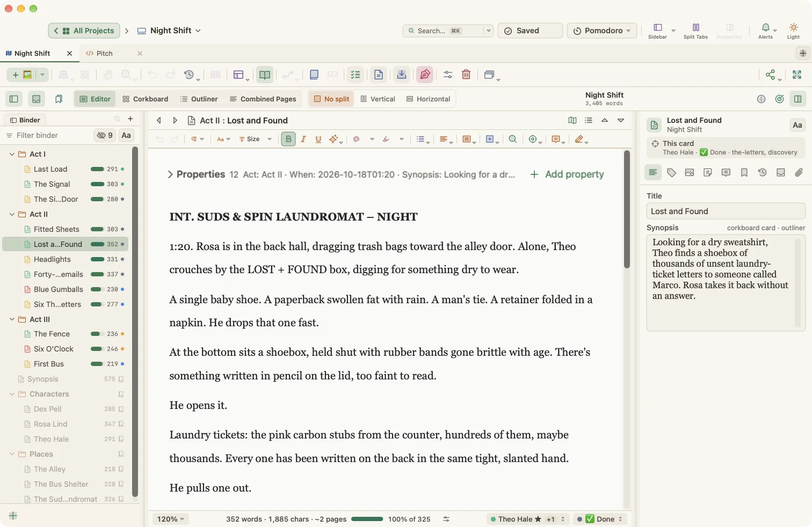Screen dimensions: 812x527
Task: Open the bookmarks tab in inspector
Action: point(744,172)
